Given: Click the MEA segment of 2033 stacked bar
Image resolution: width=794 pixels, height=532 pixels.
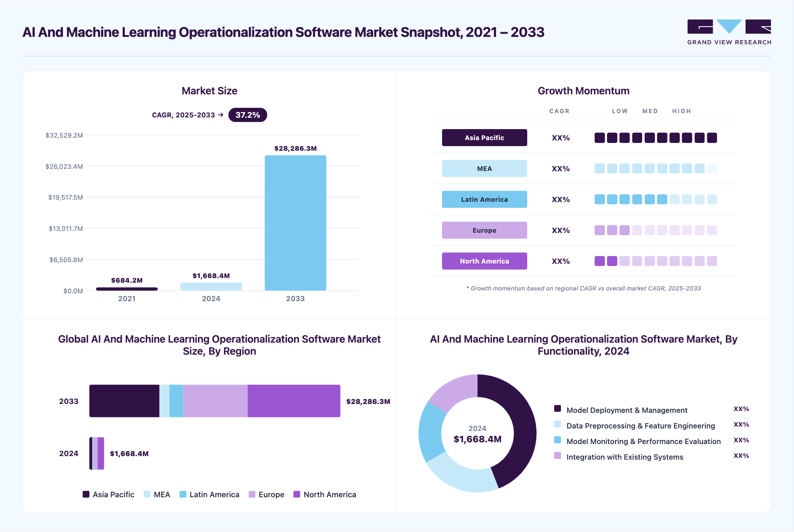Looking at the screenshot, I should click(x=164, y=401).
